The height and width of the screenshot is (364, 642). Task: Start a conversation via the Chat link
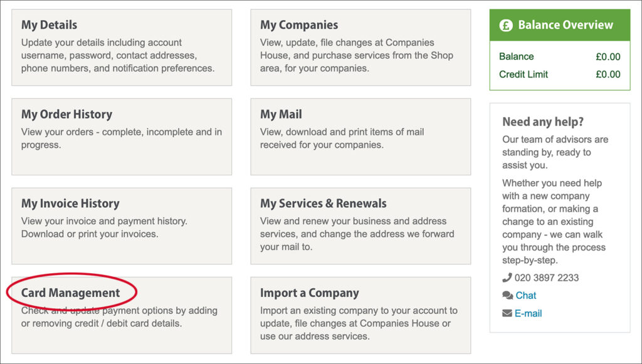[526, 296]
